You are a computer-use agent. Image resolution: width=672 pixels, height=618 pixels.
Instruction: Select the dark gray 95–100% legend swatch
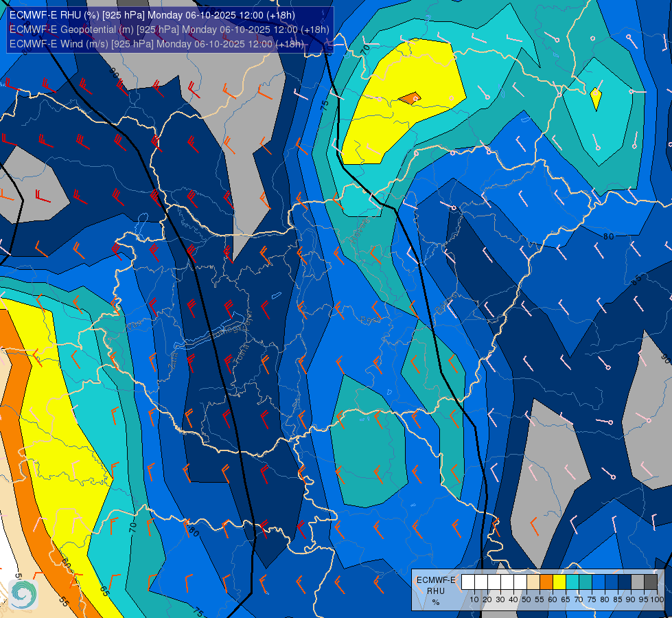pyautogui.click(x=651, y=582)
